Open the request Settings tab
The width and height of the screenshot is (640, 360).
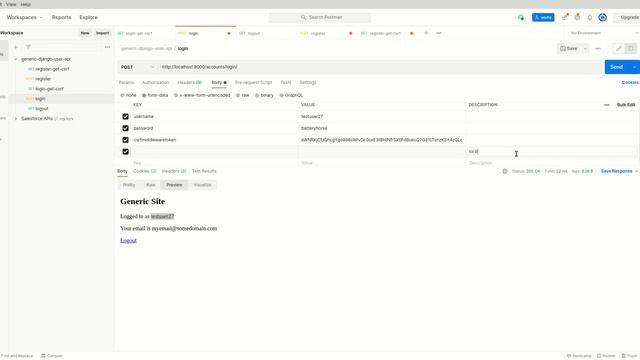308,82
